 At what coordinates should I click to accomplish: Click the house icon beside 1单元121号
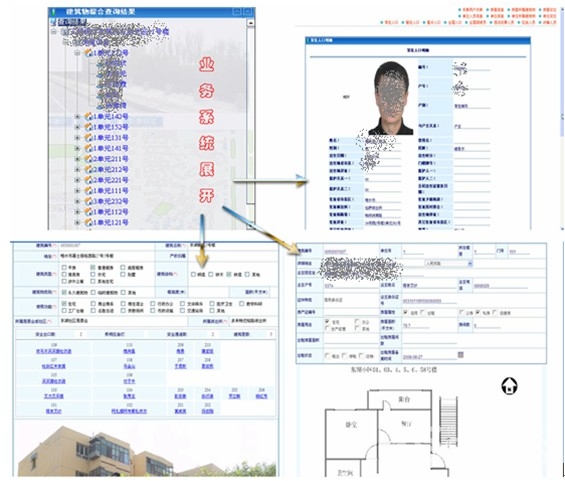tap(88, 222)
